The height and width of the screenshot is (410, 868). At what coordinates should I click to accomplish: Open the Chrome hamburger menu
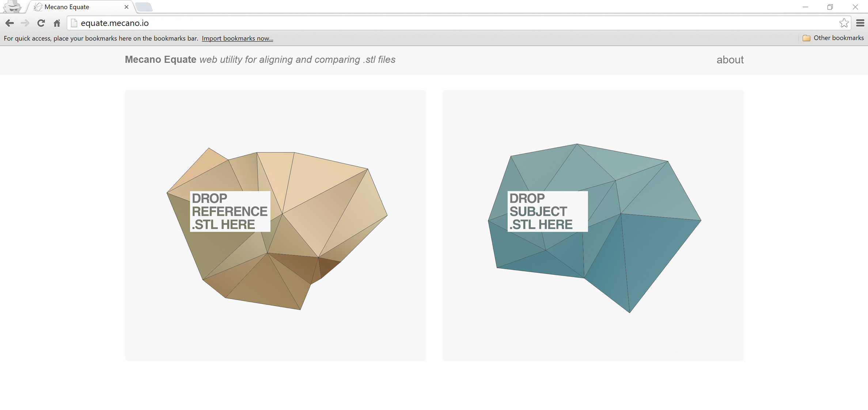[x=860, y=23]
